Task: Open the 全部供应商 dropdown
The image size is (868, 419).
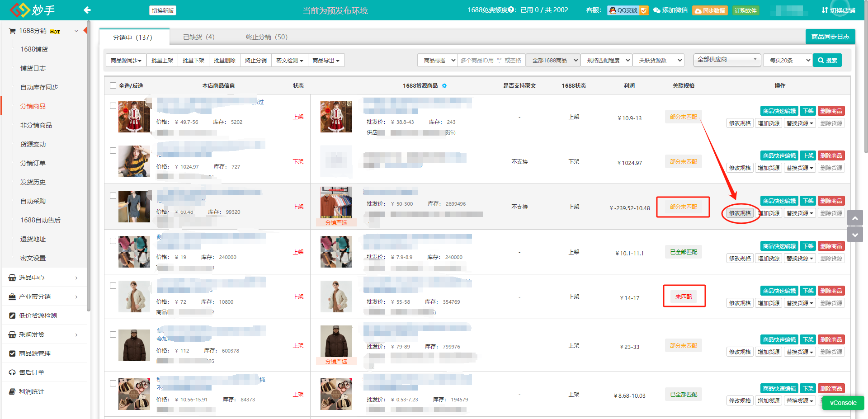Action: click(x=727, y=60)
